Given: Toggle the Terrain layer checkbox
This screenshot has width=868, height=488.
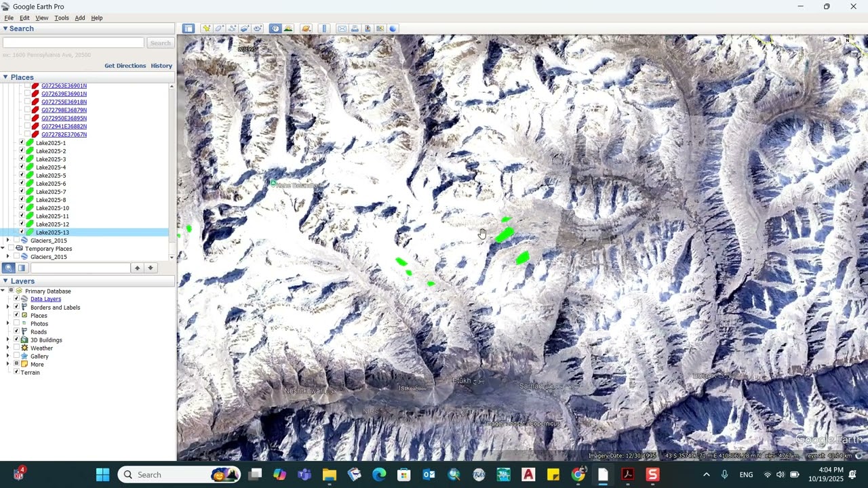Looking at the screenshot, I should pos(16,372).
